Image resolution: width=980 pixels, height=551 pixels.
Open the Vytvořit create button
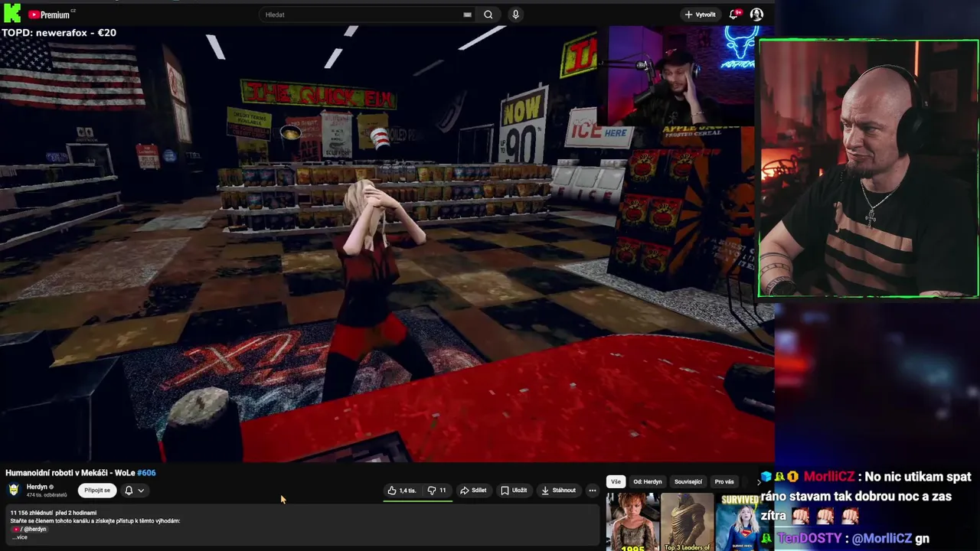point(701,15)
